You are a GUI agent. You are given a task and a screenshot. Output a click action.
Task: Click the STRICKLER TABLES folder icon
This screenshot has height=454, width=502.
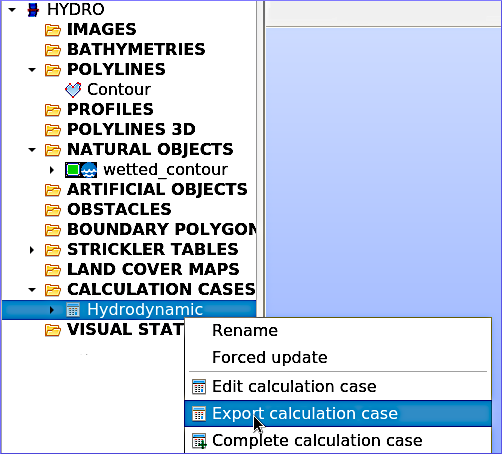(53, 250)
